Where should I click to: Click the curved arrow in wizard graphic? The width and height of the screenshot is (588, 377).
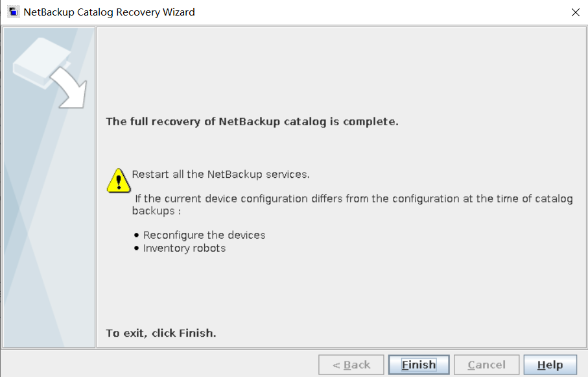(70, 88)
